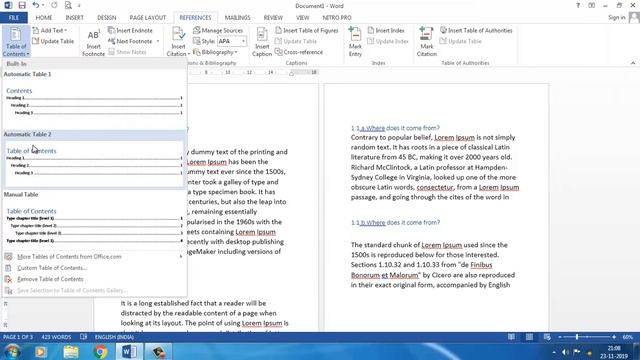
Task: Click the proofing errors icon in status bar
Action: (84, 337)
